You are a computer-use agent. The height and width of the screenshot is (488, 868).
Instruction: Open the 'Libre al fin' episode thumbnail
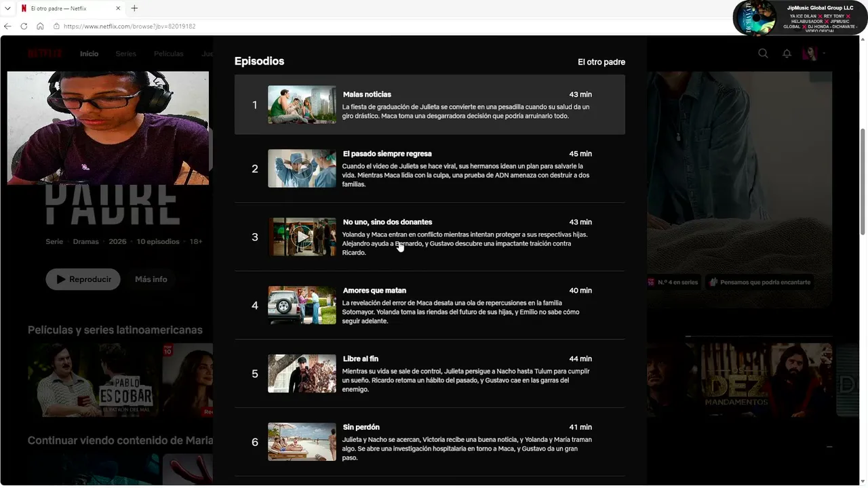click(302, 373)
